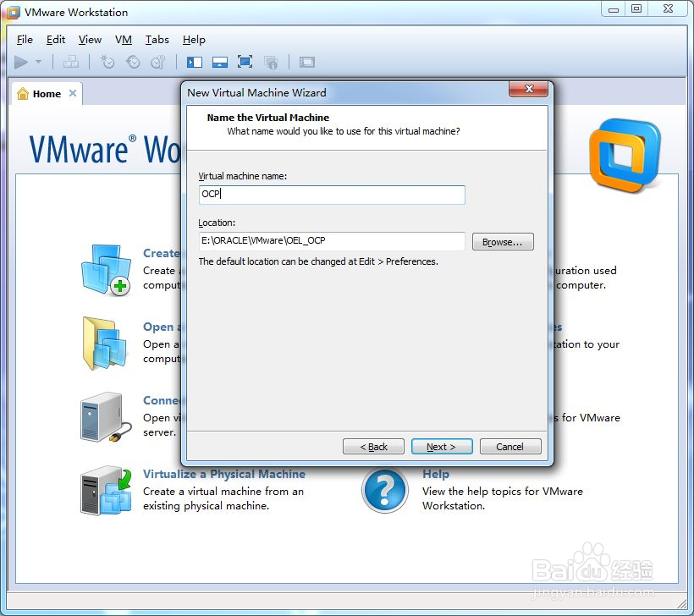Screen dimensions: 694x616
Task: Open the File menu
Action: click(x=25, y=40)
